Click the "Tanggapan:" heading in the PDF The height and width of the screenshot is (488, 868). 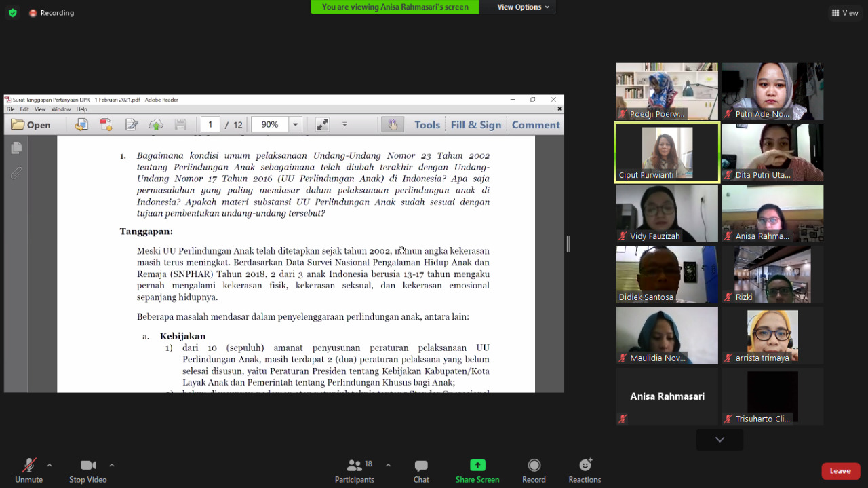coord(146,231)
